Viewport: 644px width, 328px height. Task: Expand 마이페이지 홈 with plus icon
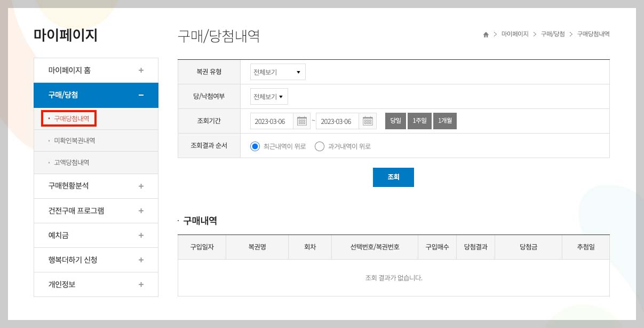[x=141, y=70]
